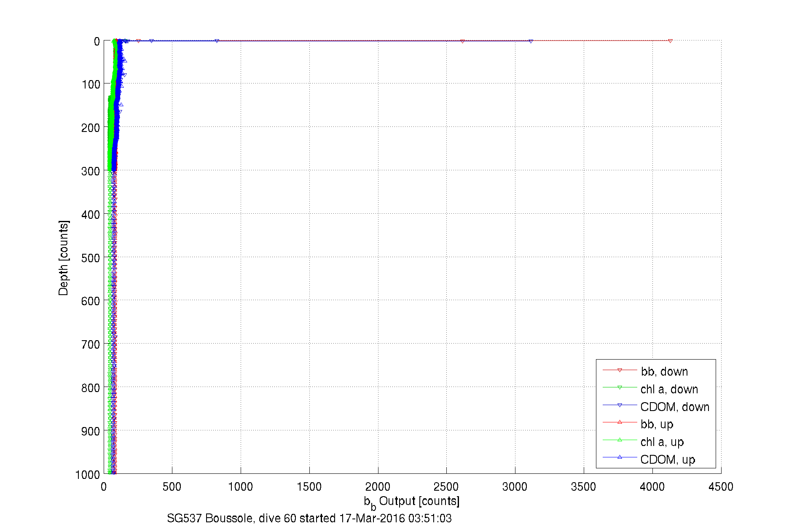The width and height of the screenshot is (797, 532).
Task: Select the 'chl a, up' legend text
Action: point(662,442)
